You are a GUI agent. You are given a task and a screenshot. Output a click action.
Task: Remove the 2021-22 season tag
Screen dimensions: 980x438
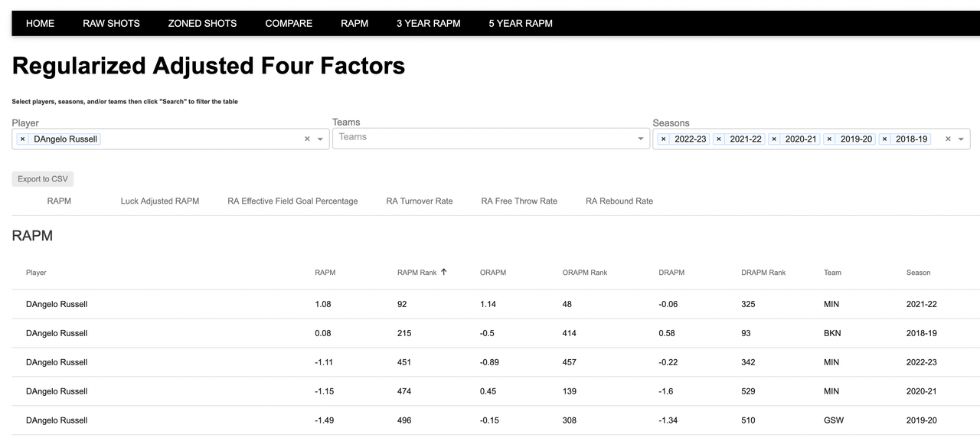[x=719, y=139]
